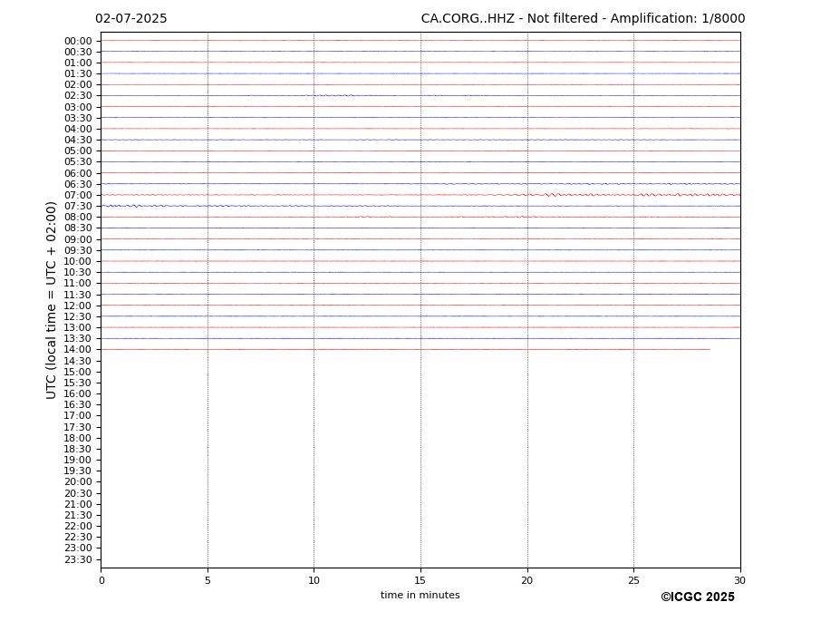This screenshot has width=840, height=631.
Task: Click the 11:30 time row label
Action: [x=78, y=295]
